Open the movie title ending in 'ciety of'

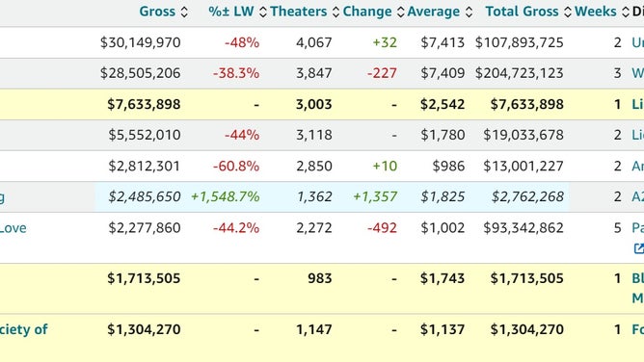coord(24,329)
